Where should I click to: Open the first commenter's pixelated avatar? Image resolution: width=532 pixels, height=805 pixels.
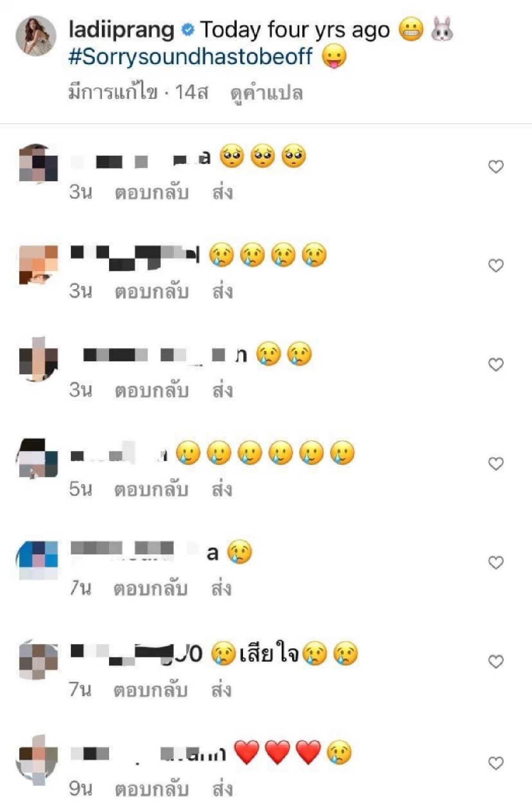38,163
